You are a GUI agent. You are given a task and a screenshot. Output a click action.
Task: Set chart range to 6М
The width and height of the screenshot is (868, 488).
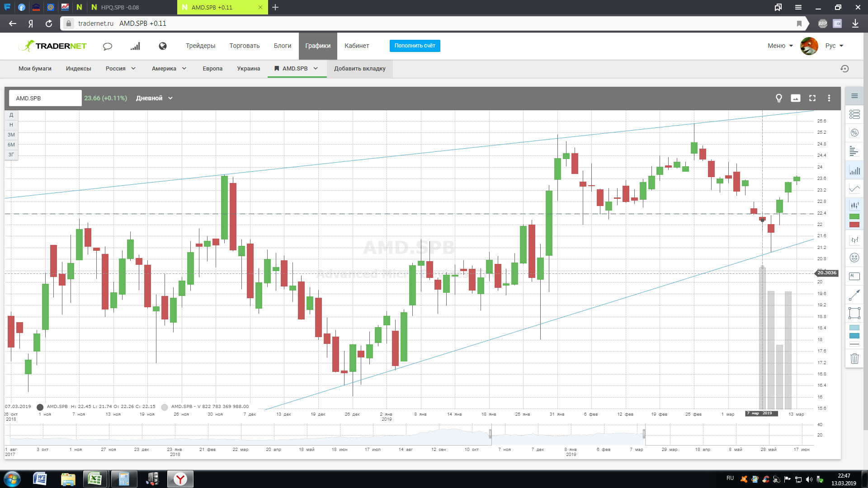(x=11, y=145)
